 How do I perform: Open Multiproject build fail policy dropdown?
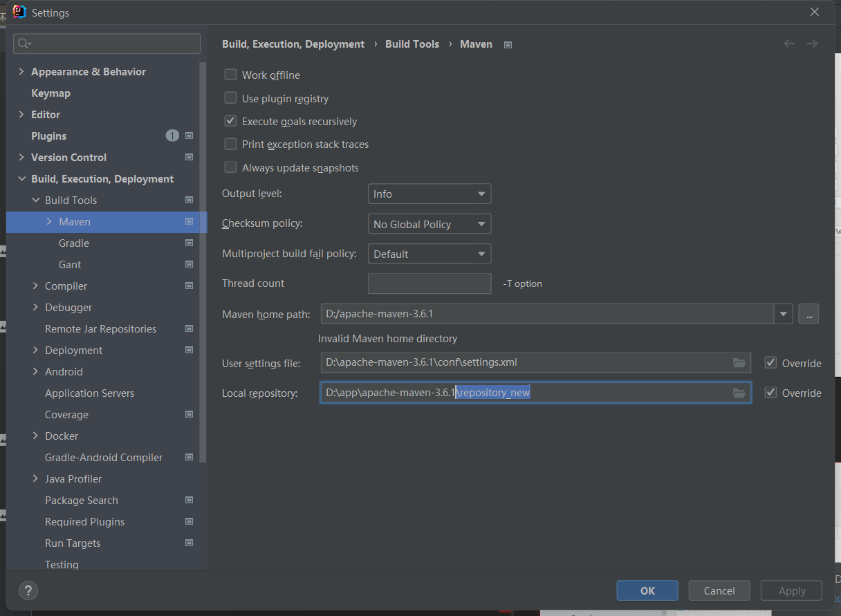click(429, 254)
